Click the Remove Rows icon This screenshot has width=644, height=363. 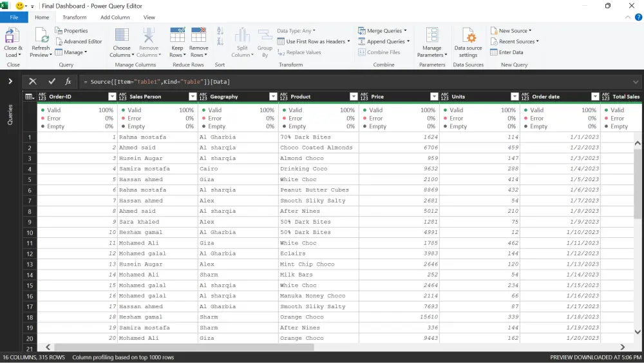click(x=198, y=35)
